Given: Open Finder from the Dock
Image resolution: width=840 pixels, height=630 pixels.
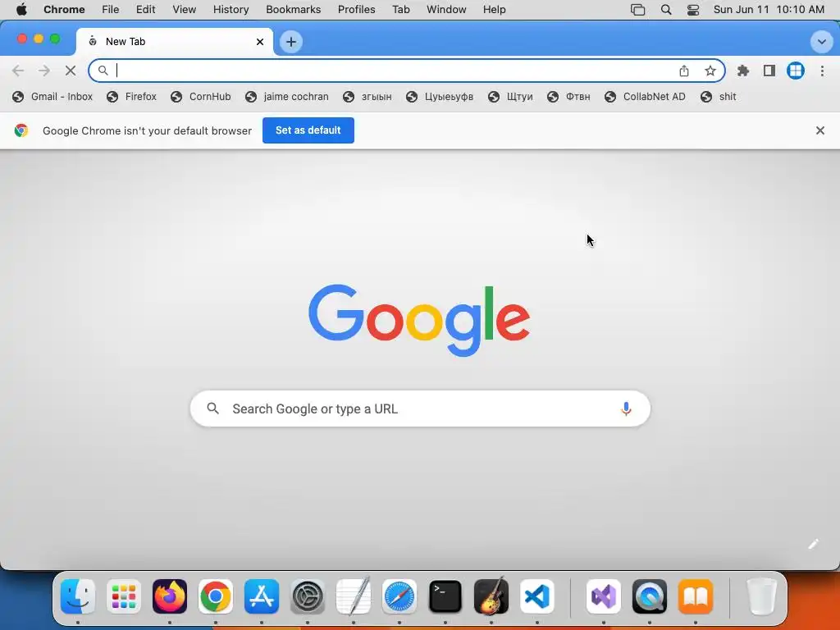Looking at the screenshot, I should 78,596.
